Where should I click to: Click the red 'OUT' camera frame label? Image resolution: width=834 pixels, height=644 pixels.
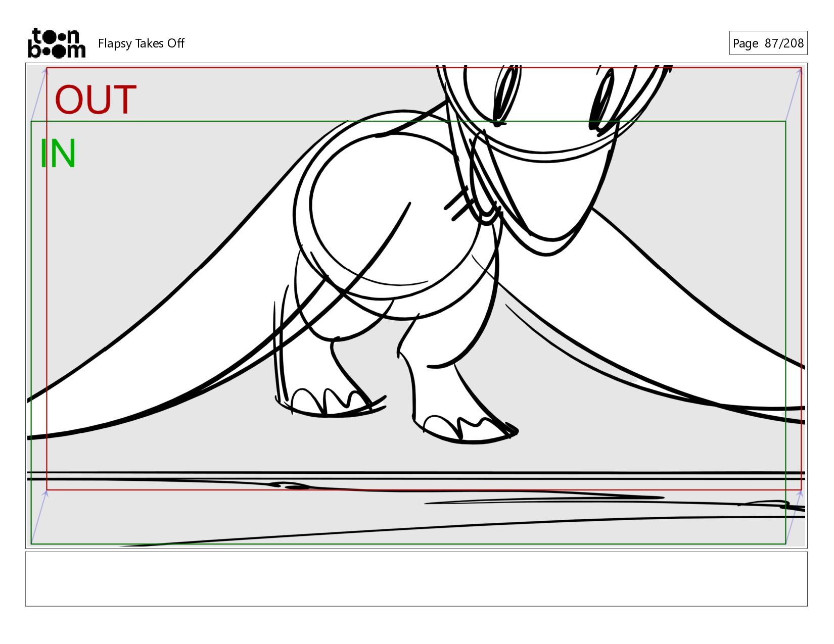click(96, 100)
